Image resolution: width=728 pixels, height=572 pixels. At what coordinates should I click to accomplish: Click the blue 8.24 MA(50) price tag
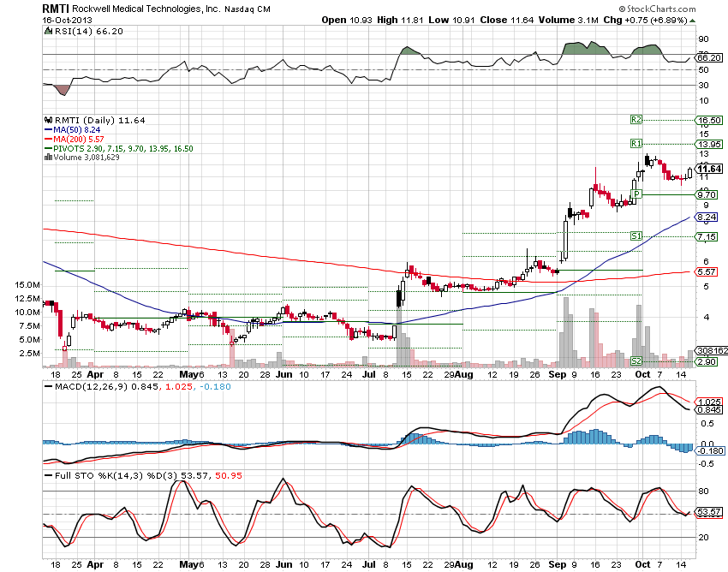click(707, 217)
